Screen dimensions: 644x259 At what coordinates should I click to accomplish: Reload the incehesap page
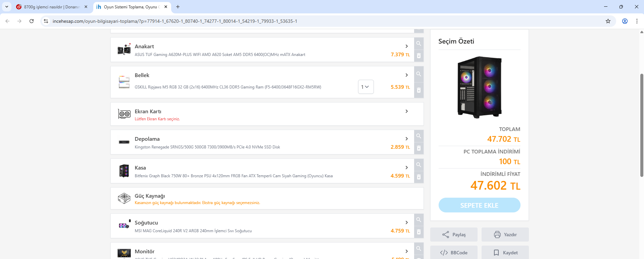32,21
